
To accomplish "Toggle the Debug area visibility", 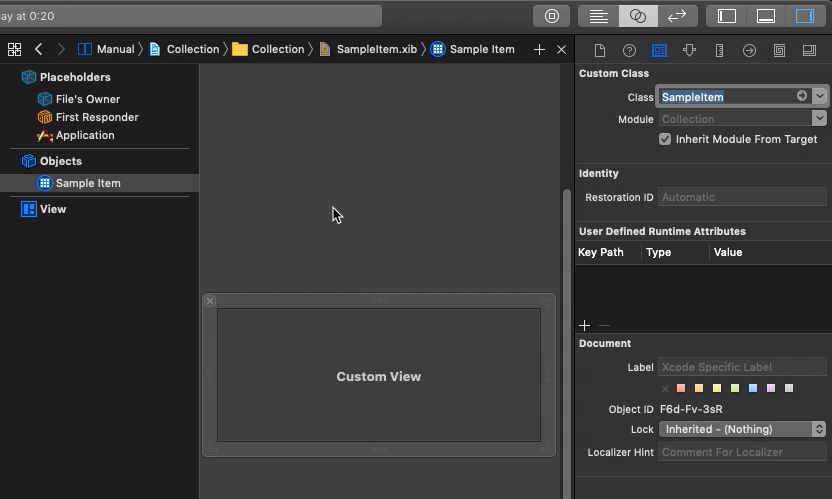I will click(766, 16).
